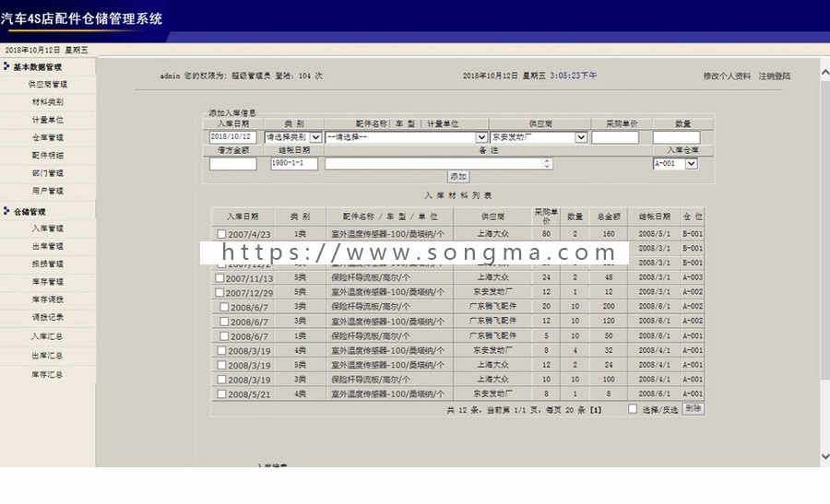Click the 结帐日期 table column header
830x504 pixels.
[654, 217]
